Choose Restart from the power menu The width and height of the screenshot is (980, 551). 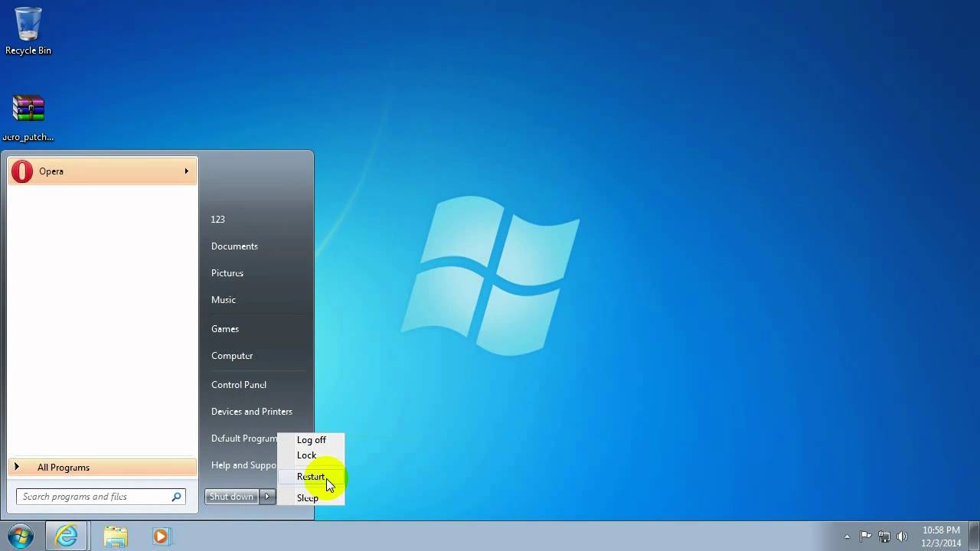coord(311,477)
